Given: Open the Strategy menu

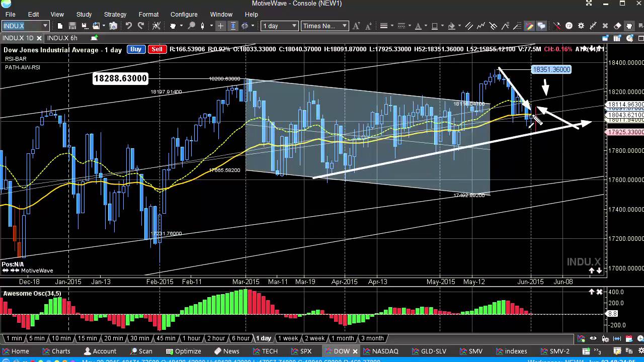Looking at the screenshot, I should [x=115, y=15].
